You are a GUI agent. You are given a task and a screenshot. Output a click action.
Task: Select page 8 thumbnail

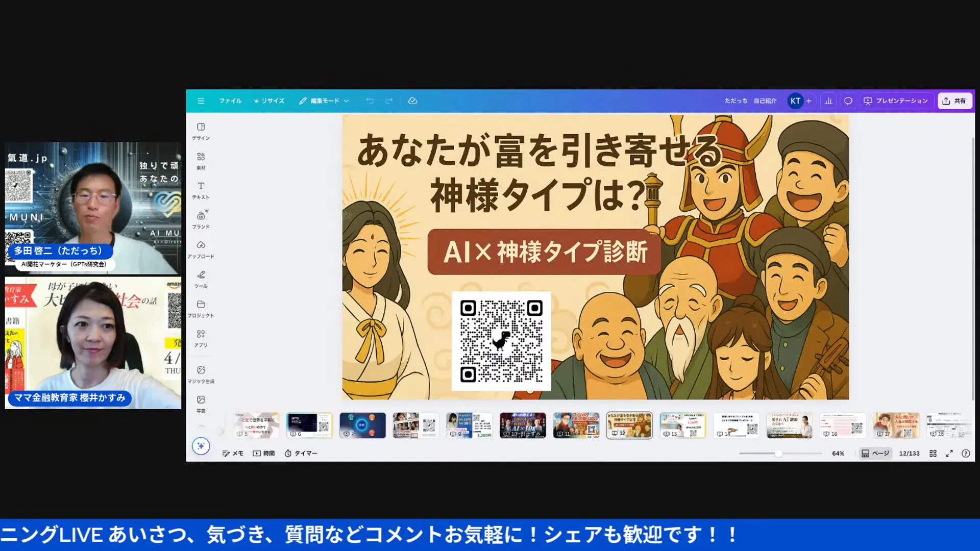pyautogui.click(x=416, y=425)
